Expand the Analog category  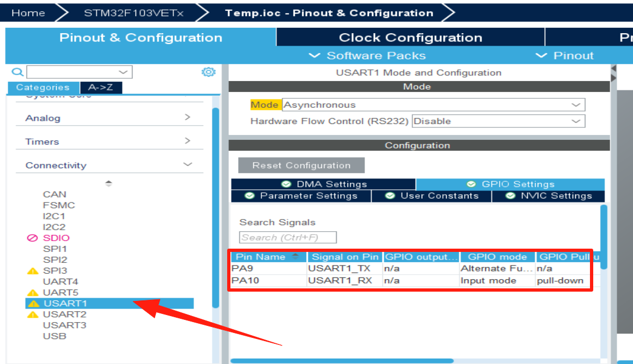click(109, 118)
